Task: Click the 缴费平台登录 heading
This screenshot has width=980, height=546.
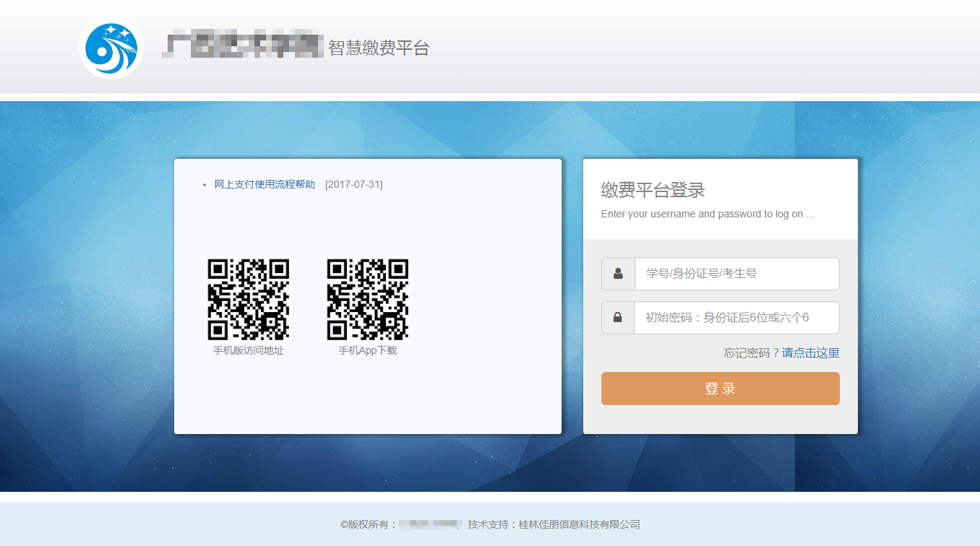Action: (x=653, y=191)
